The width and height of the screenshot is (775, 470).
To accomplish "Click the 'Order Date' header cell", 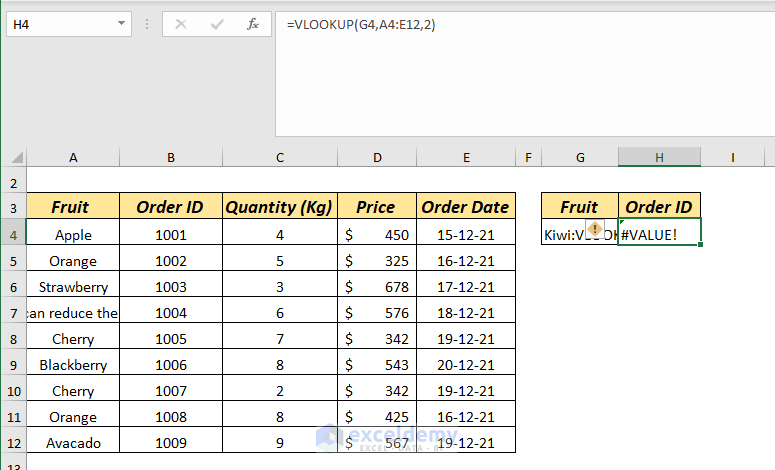I will point(466,206).
